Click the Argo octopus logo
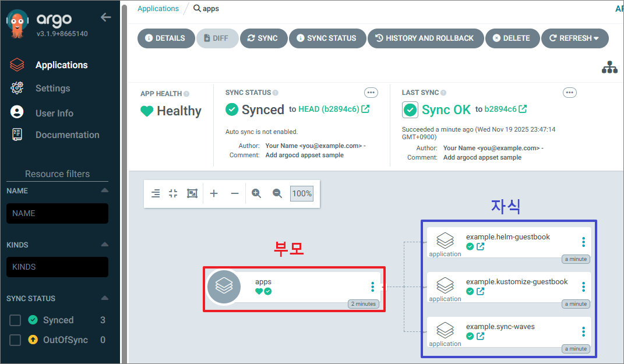The width and height of the screenshot is (624, 364). click(17, 24)
